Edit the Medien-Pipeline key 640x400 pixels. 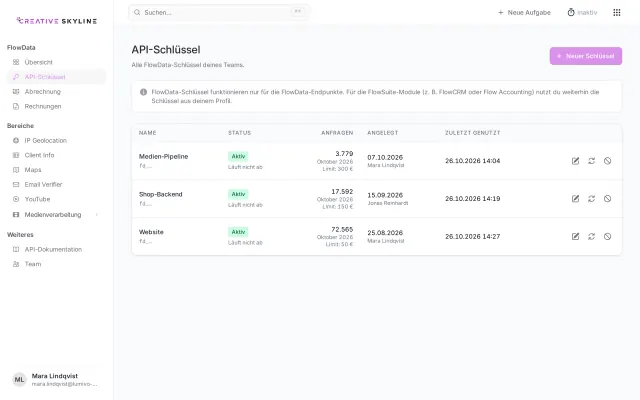pos(575,161)
